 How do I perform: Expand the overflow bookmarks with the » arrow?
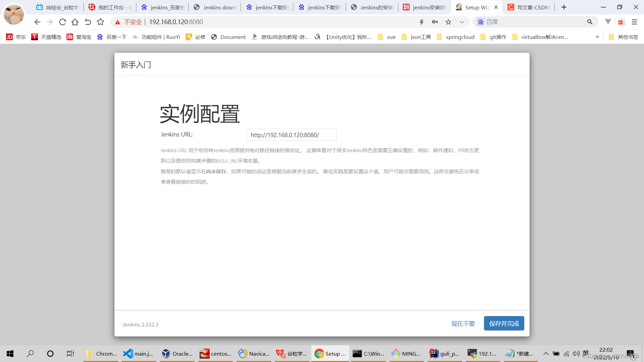pyautogui.click(x=597, y=37)
